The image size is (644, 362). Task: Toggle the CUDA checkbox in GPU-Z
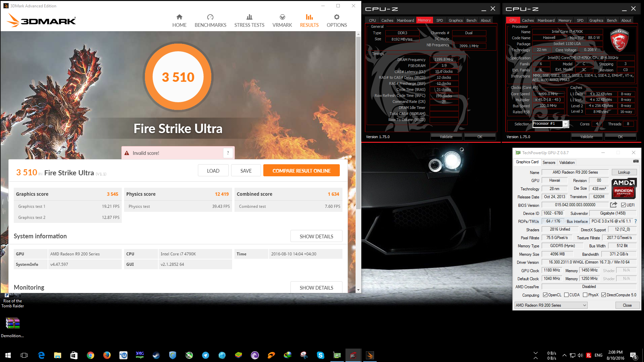(567, 295)
